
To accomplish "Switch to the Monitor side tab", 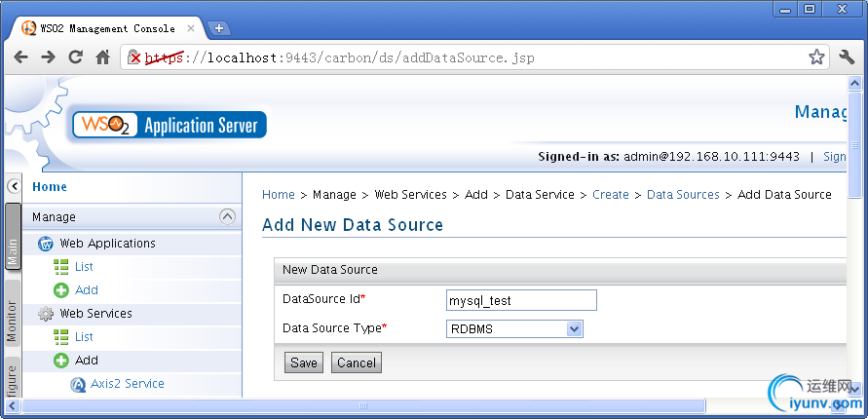I will click(13, 322).
